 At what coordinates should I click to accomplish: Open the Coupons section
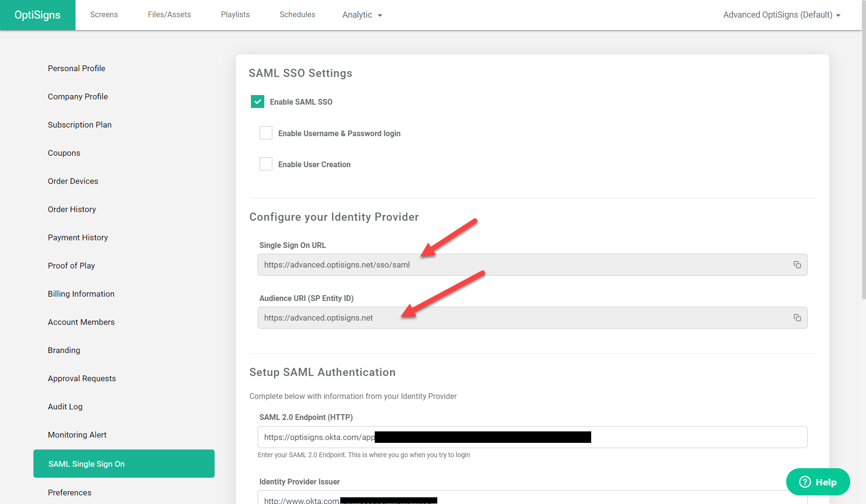pyautogui.click(x=64, y=153)
